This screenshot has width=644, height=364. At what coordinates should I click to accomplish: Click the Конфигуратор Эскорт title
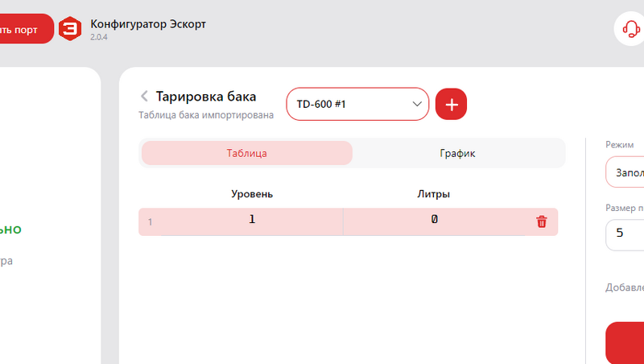tap(148, 24)
